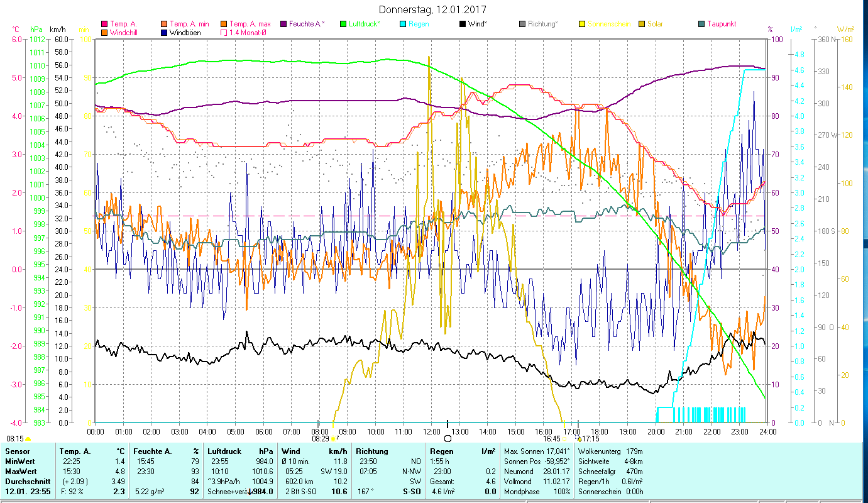Click the sunrise sun icon at 08:29

pyautogui.click(x=333, y=439)
